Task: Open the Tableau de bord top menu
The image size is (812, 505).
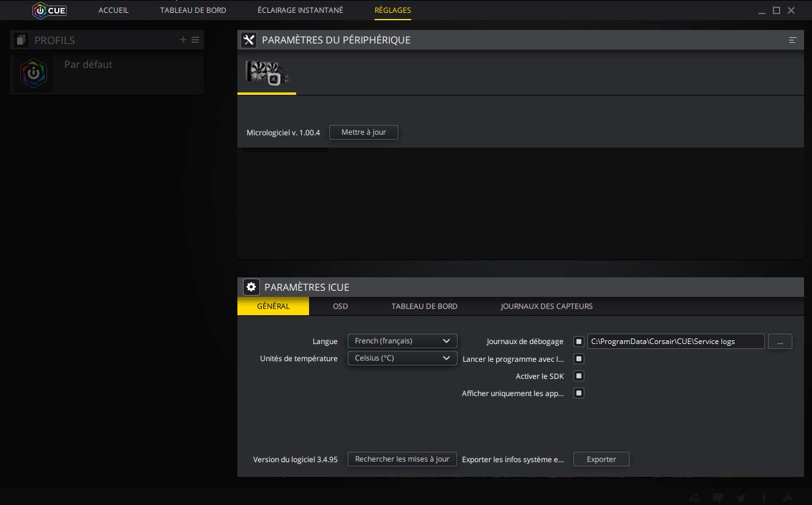Action: pyautogui.click(x=193, y=10)
